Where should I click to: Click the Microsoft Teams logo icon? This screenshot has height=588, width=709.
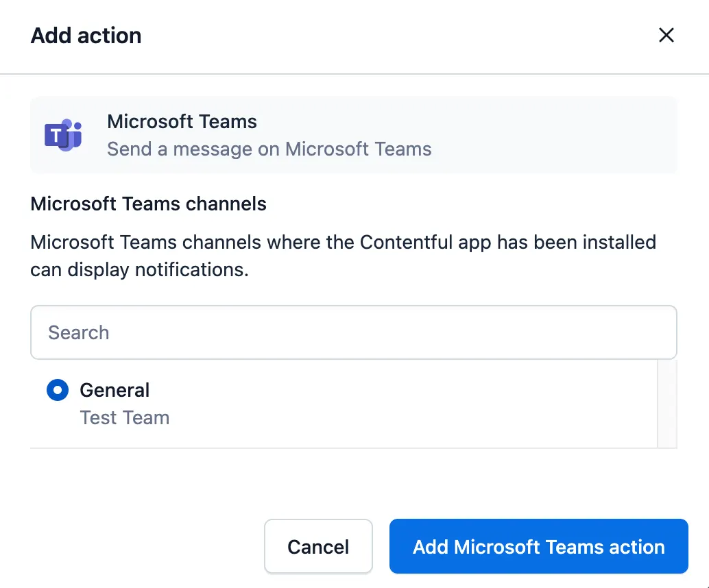(63, 135)
